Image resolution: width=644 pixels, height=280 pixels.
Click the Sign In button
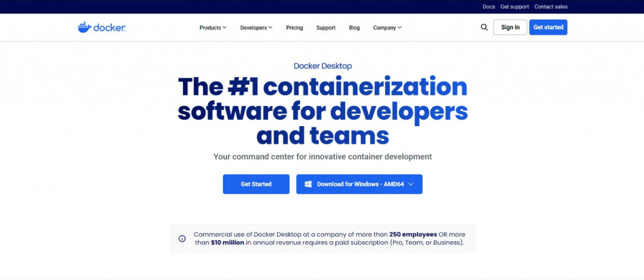[510, 28]
